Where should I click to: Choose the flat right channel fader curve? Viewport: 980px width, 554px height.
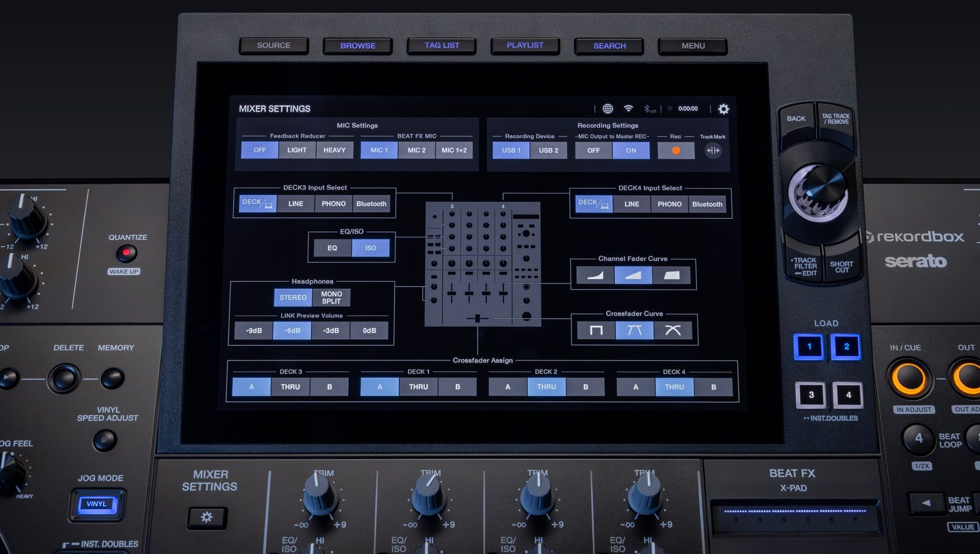(671, 275)
